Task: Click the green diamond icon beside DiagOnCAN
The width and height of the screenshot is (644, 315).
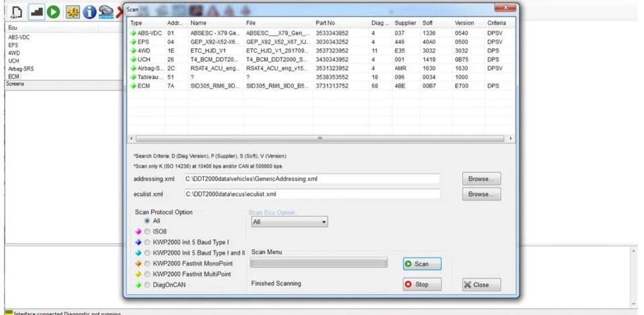Action: pos(138,285)
